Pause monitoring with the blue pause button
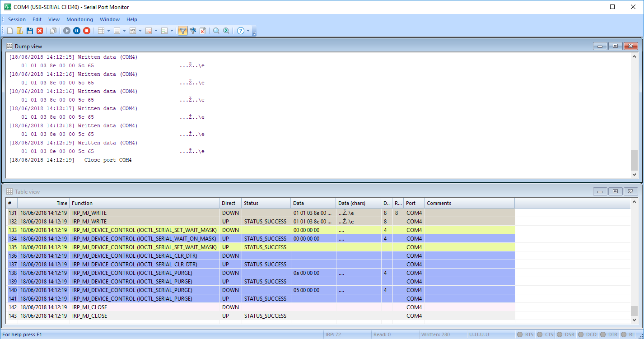The height and width of the screenshot is (339, 644). coord(77,31)
